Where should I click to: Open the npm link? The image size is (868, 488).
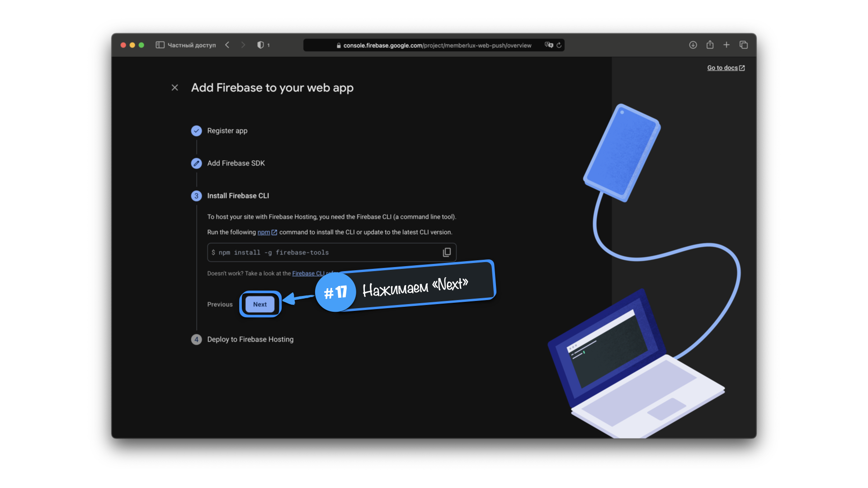click(x=264, y=232)
